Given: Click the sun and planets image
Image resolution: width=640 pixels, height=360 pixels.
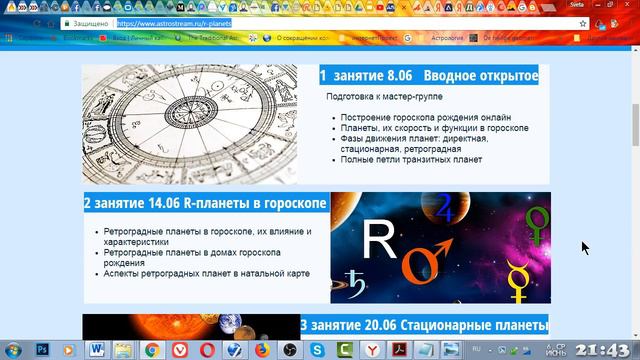Looking at the screenshot, I should [x=191, y=327].
